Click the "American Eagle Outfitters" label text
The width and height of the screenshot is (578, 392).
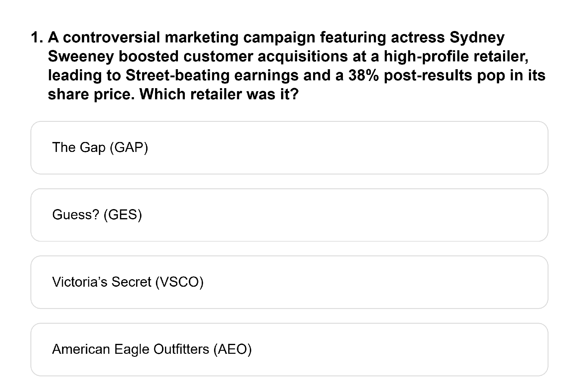130,349
